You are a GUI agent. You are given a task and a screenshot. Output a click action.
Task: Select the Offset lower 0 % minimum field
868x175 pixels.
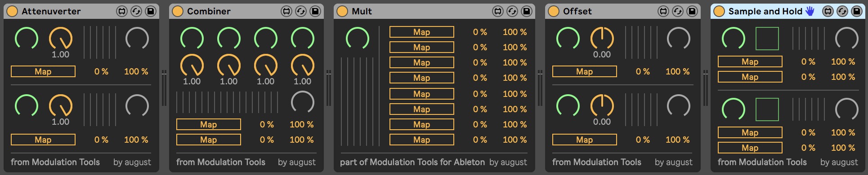pyautogui.click(x=643, y=140)
